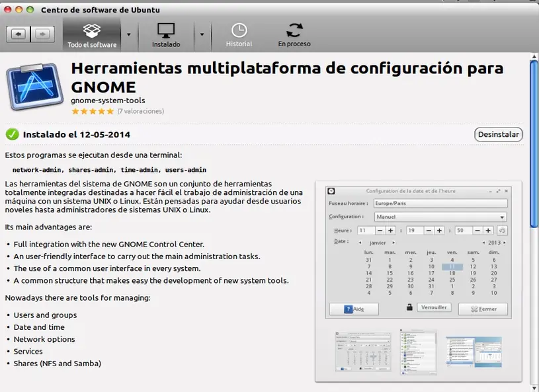Click the scrollbar down arrow
Screen dimensions: 539x392
click(x=534, y=387)
